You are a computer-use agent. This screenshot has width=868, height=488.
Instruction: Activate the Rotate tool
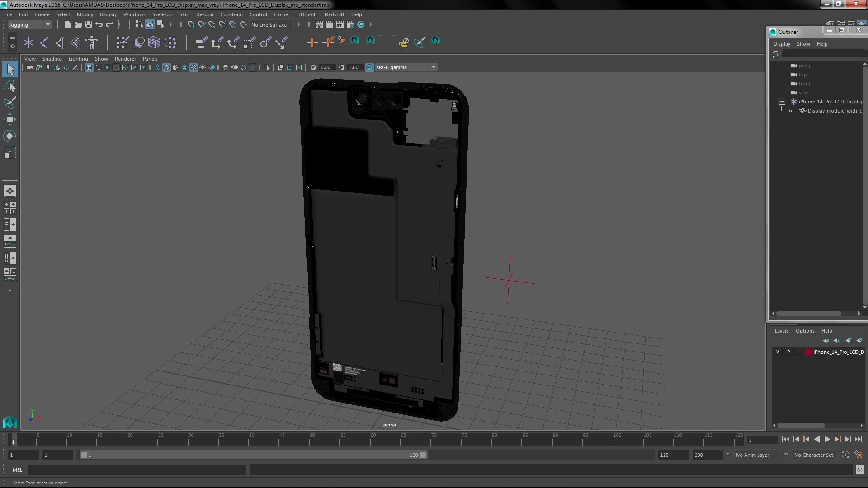[x=10, y=136]
